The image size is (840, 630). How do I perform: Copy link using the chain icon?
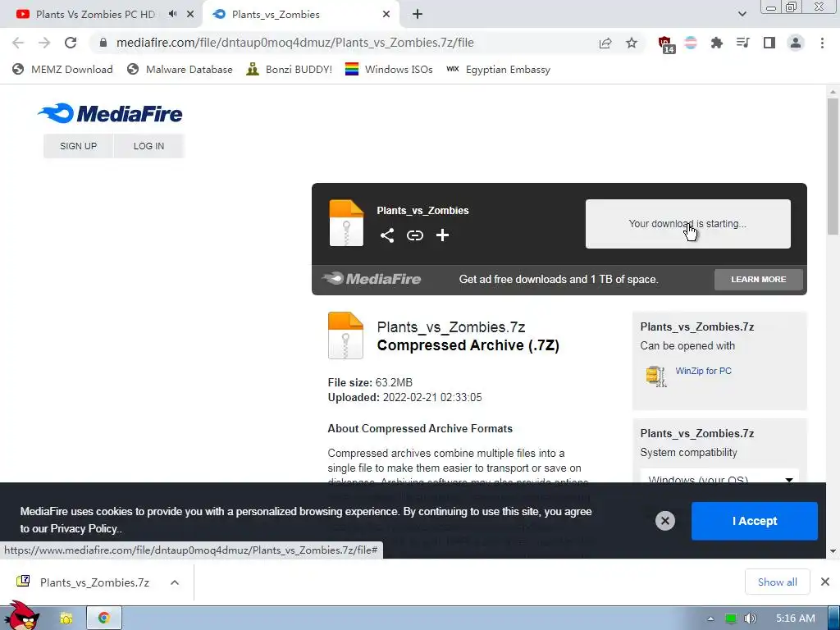(414, 235)
